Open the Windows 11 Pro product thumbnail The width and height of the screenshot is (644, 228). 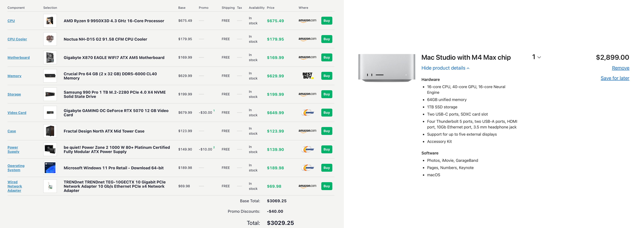(x=50, y=168)
